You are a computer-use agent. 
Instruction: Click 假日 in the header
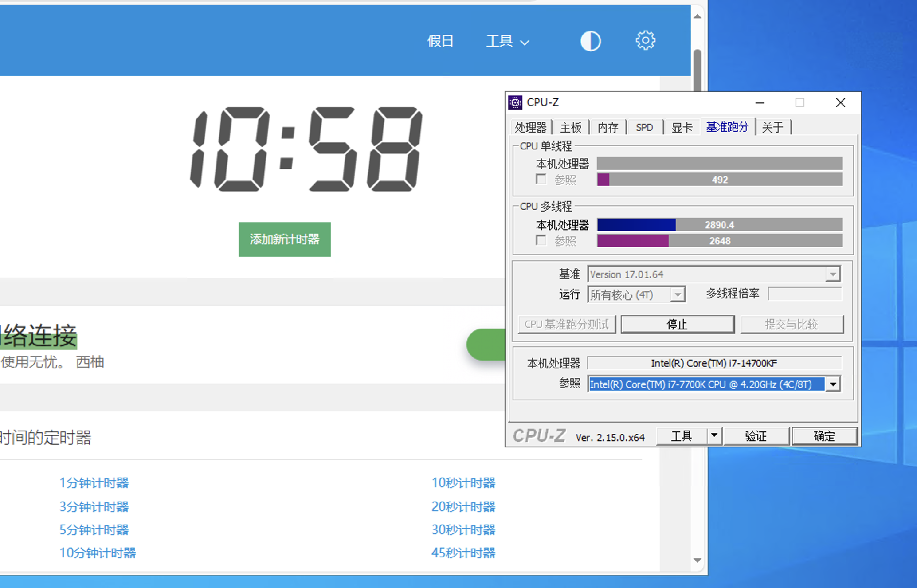[x=440, y=41]
